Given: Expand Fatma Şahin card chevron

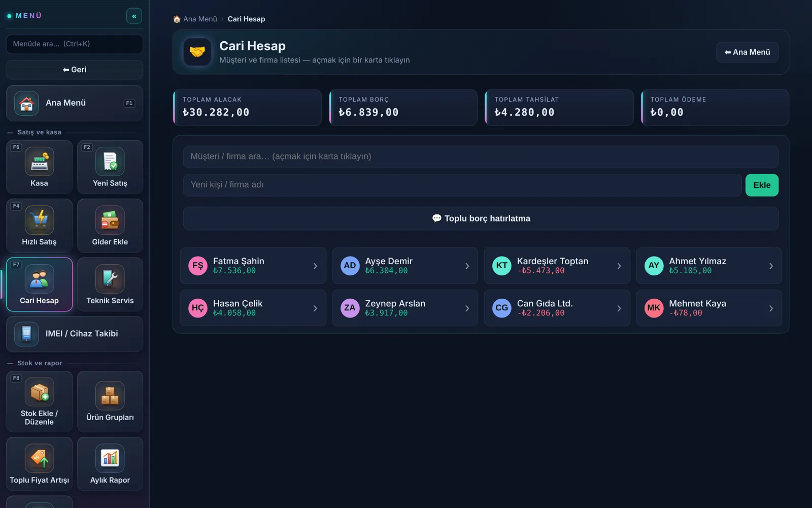Looking at the screenshot, I should (315, 266).
